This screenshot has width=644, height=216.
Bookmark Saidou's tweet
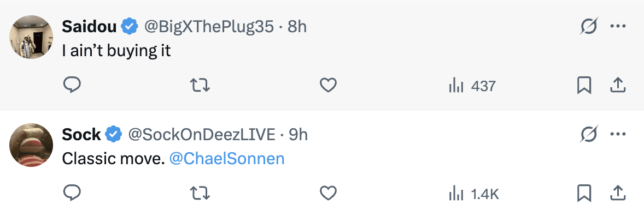click(584, 85)
